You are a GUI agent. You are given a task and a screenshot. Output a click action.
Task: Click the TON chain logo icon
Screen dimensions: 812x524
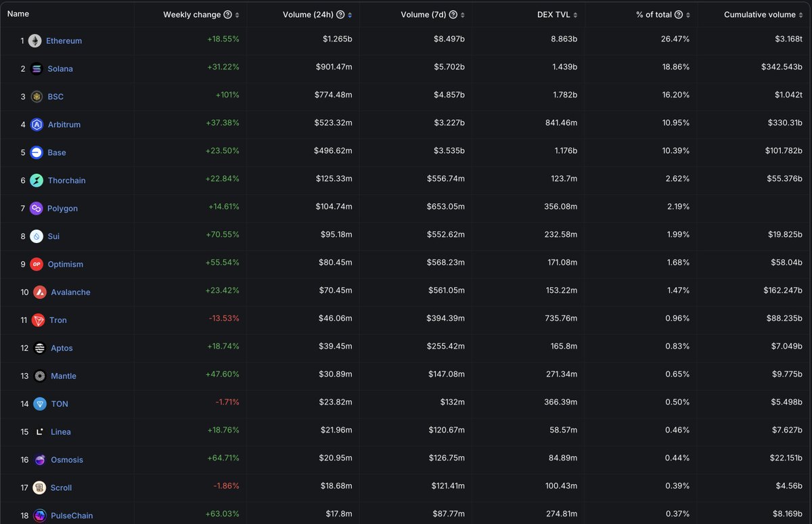[39, 403]
